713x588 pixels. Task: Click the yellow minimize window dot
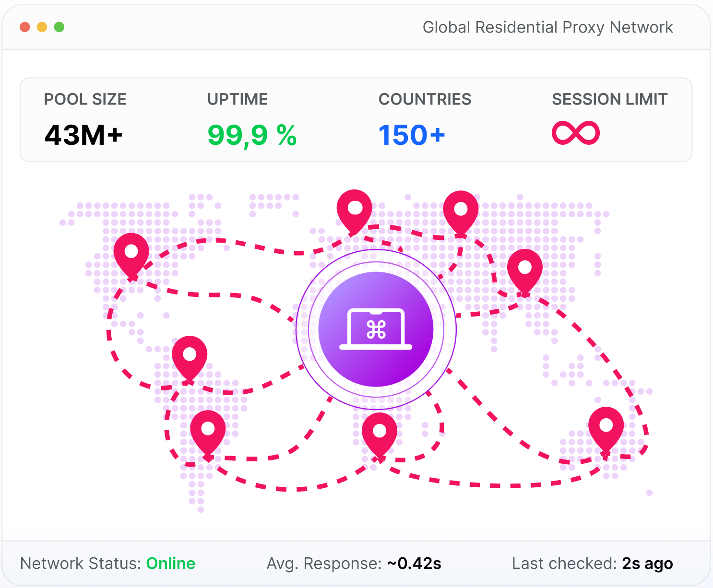(42, 27)
